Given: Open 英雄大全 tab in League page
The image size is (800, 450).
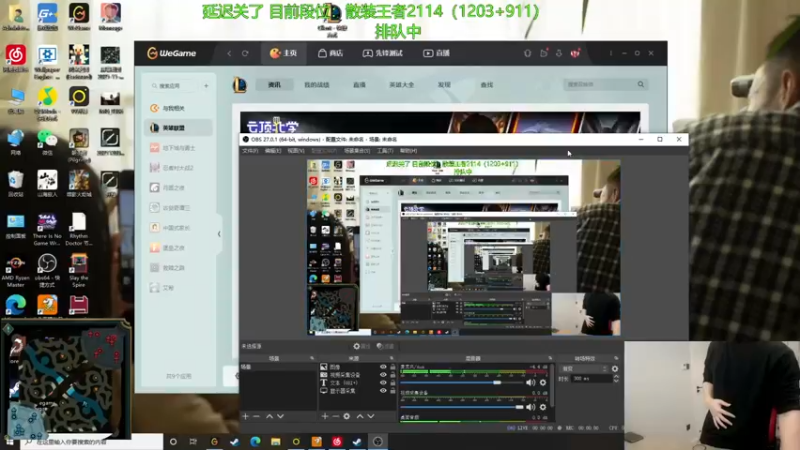Looking at the screenshot, I should point(402,85).
